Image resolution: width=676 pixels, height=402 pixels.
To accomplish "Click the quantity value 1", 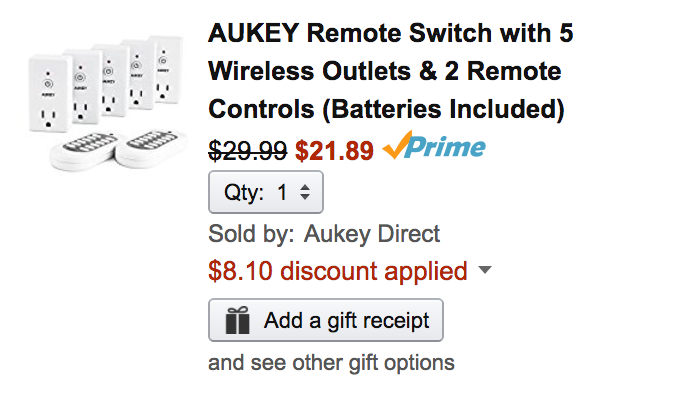I will tap(283, 192).
